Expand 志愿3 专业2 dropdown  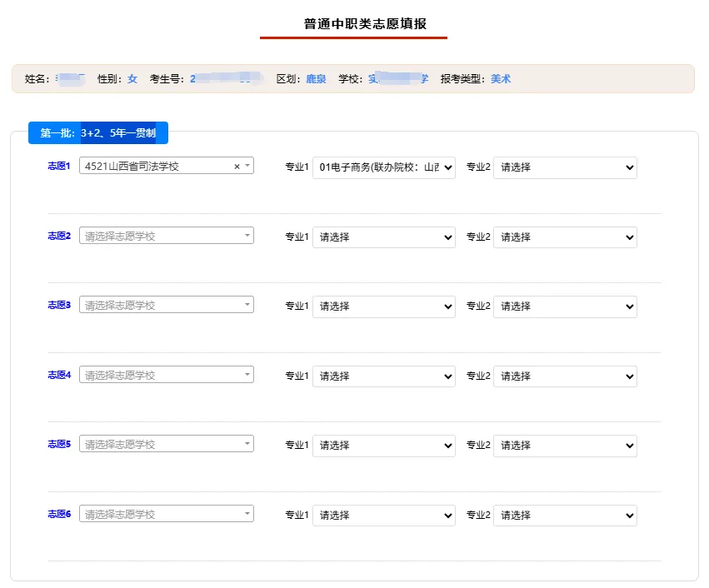[x=565, y=306]
